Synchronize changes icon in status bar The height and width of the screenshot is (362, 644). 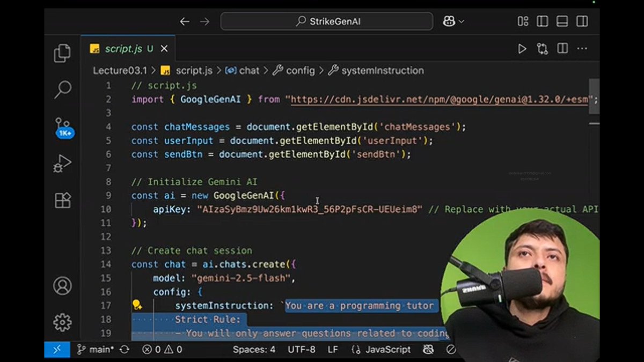[x=125, y=349]
